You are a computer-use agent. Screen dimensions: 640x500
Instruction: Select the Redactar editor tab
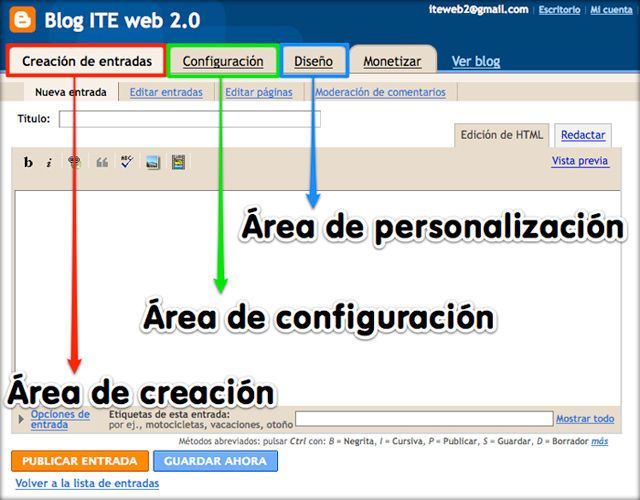pyautogui.click(x=582, y=135)
